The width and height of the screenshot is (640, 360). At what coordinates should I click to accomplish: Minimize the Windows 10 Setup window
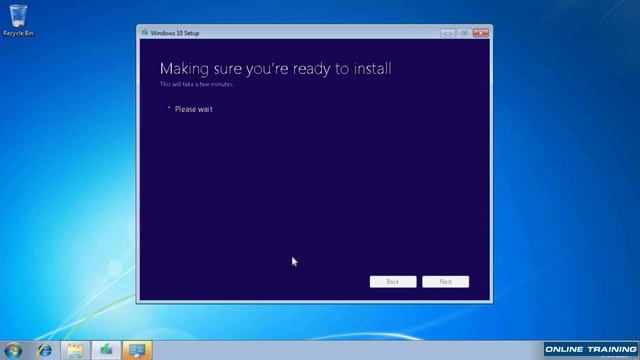click(448, 33)
